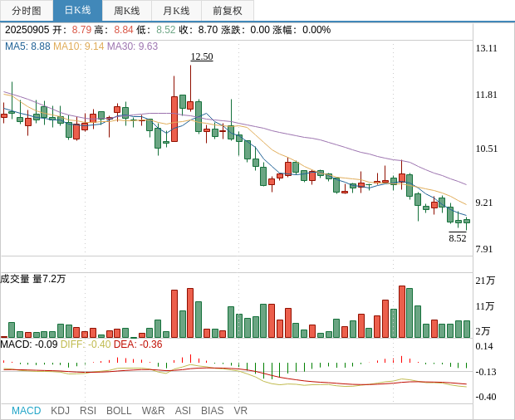
Task: Switch to the 分时图 tab
Action: pyautogui.click(x=27, y=11)
